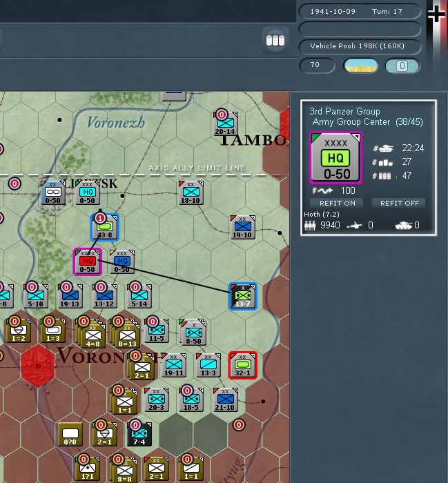Click the supply value 100 in panel

(348, 190)
